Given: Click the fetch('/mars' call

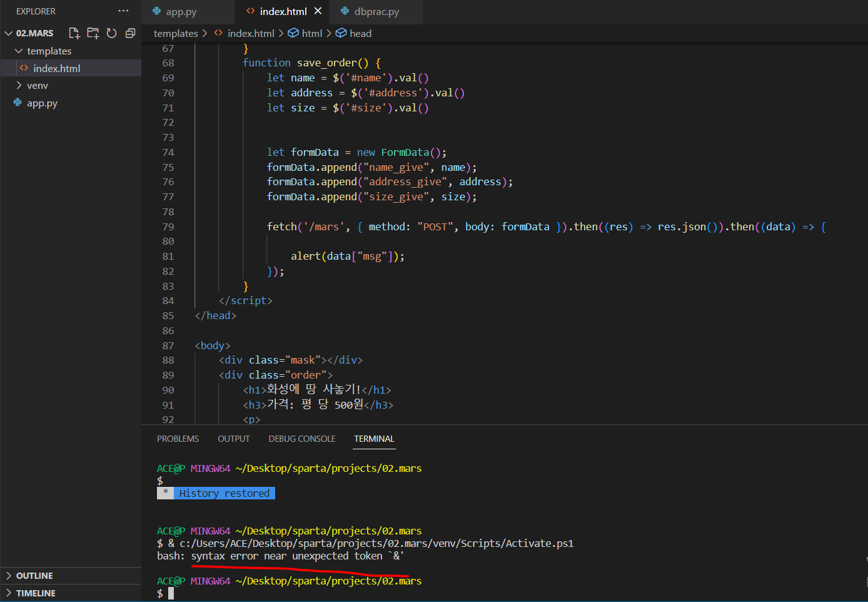Looking at the screenshot, I should coord(547,227).
